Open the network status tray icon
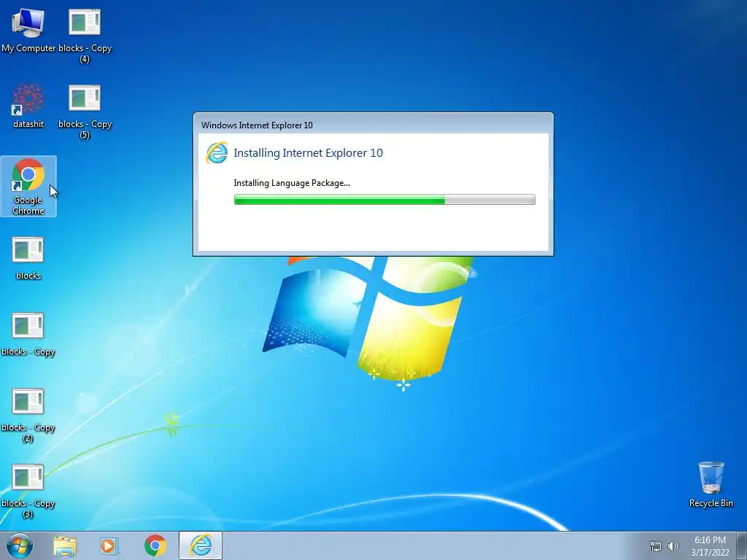747x560 pixels. coord(656,546)
